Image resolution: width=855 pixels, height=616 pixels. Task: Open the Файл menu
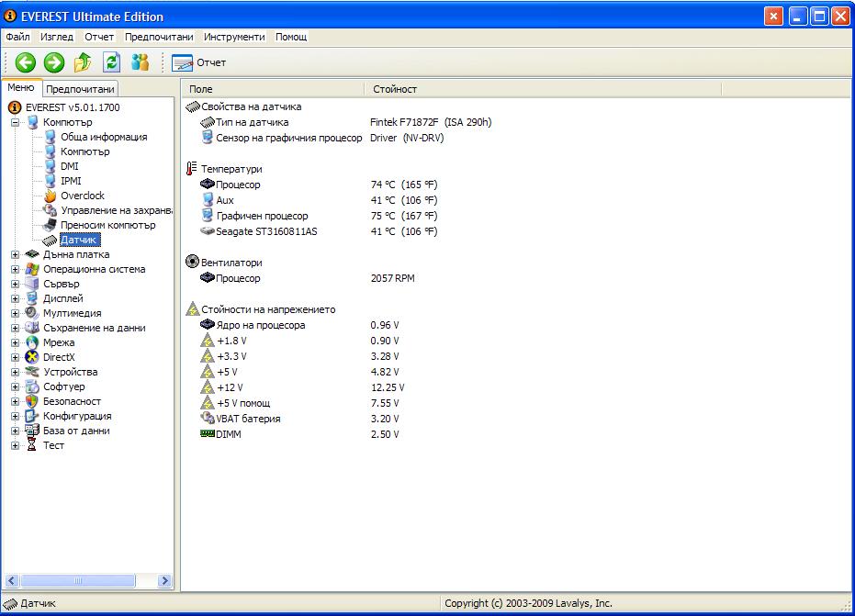pyautogui.click(x=18, y=37)
